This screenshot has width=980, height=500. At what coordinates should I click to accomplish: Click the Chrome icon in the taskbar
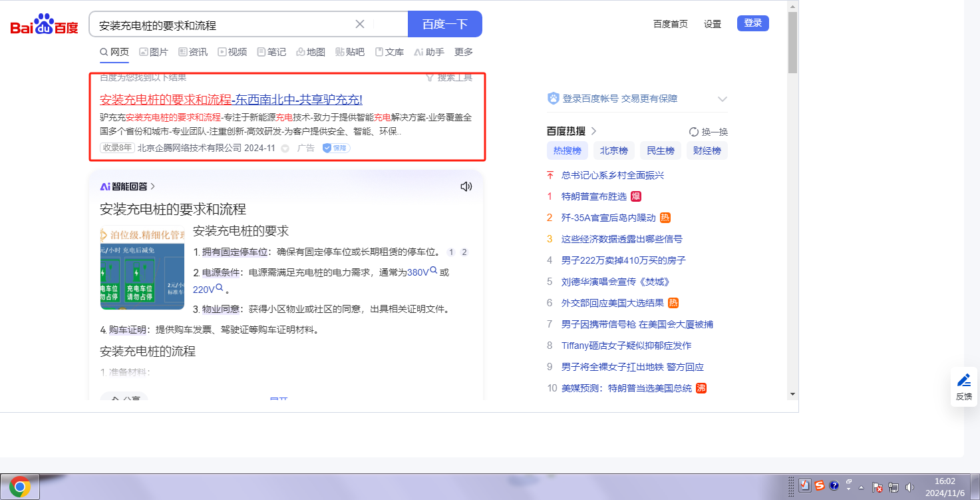tap(20, 487)
